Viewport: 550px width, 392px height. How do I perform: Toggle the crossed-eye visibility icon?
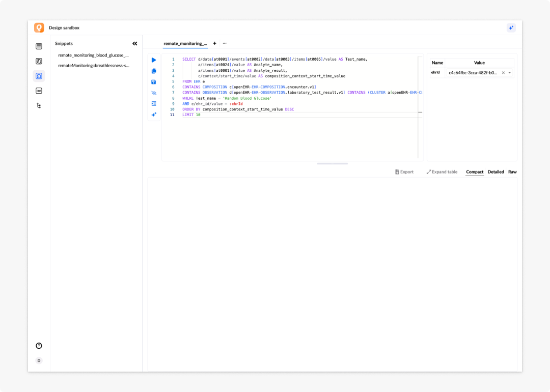(x=154, y=93)
